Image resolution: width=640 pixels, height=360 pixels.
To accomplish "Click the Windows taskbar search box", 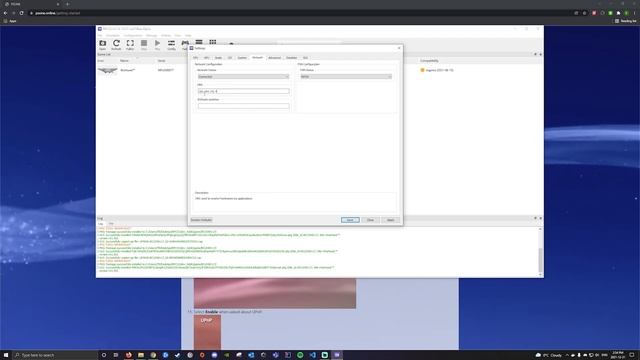I will coord(54,355).
